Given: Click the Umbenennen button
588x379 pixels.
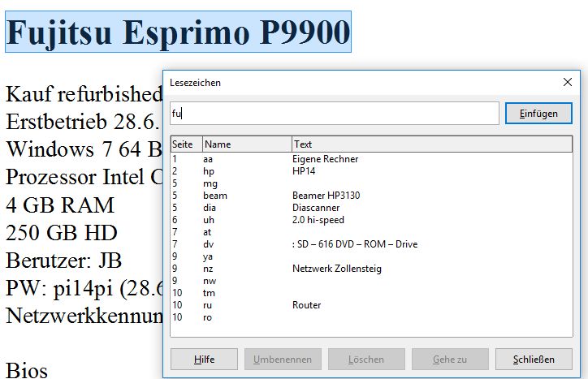Looking at the screenshot, I should tap(283, 360).
